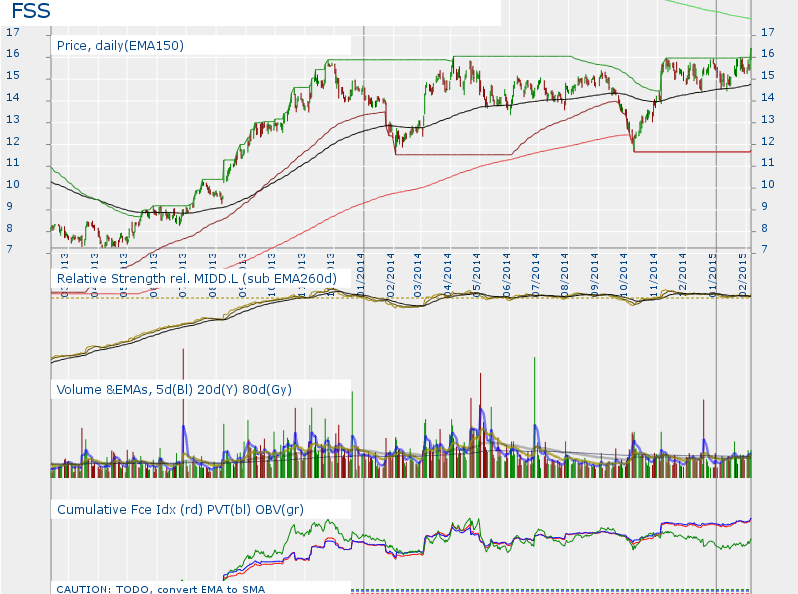Click the 9 label on the left price axis
The image size is (798, 594).
pyautogui.click(x=10, y=206)
